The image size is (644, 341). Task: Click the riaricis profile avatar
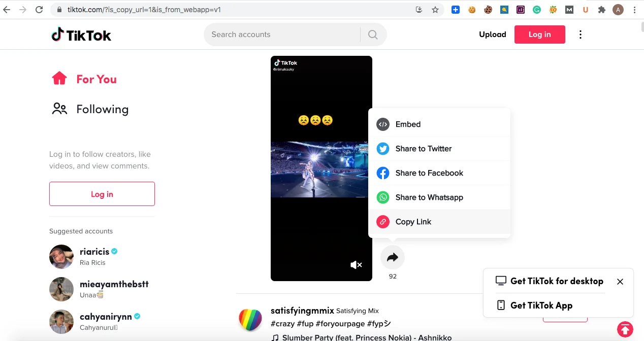tap(61, 257)
